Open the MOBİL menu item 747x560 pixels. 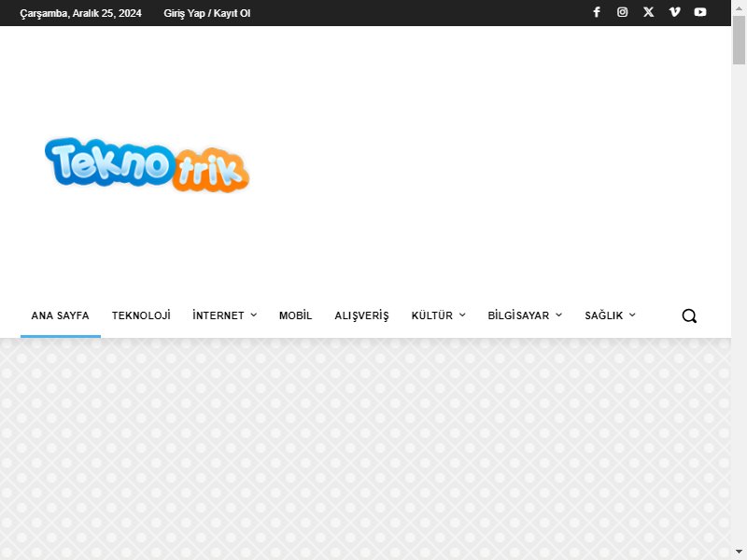point(295,315)
